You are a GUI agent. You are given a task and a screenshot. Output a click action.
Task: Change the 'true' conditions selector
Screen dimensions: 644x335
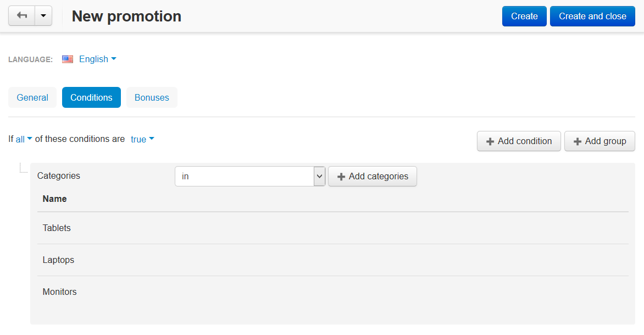tap(142, 139)
